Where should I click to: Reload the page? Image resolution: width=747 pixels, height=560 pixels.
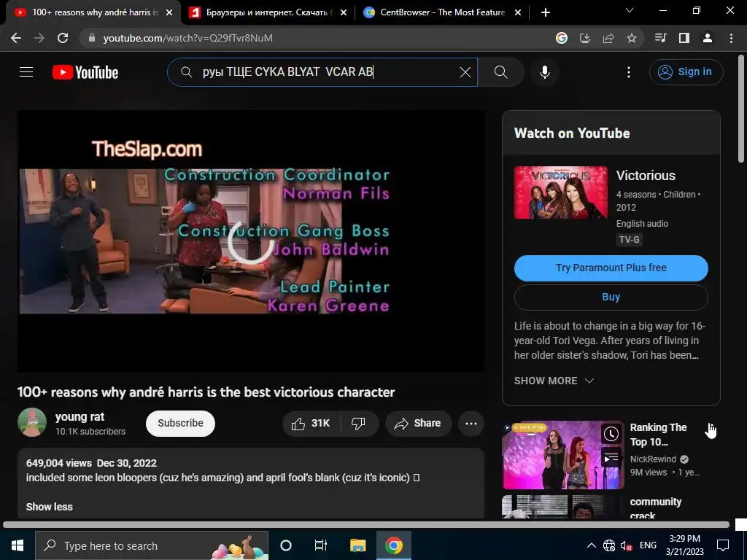click(x=63, y=38)
